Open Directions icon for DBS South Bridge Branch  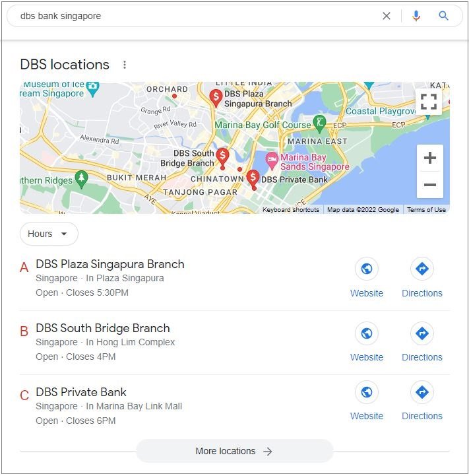point(422,333)
